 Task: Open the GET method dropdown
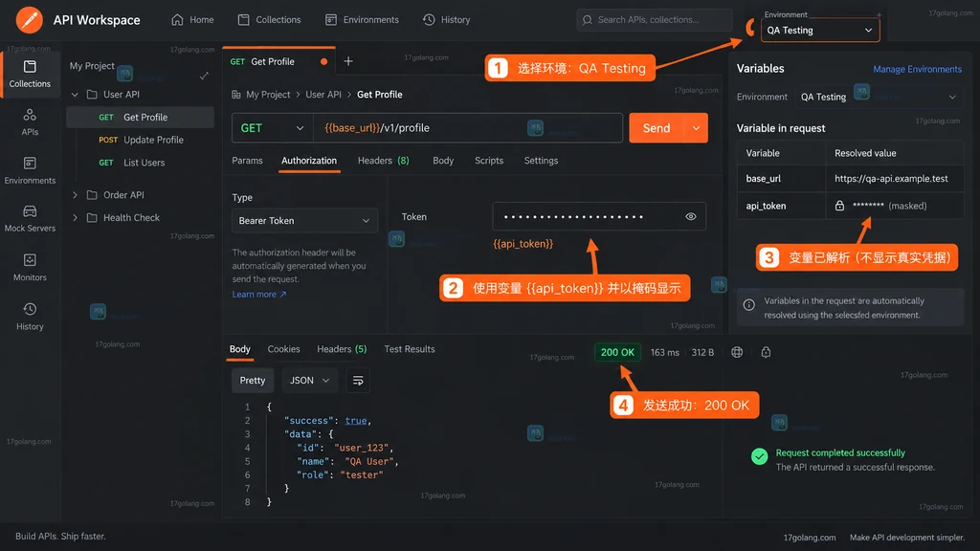point(272,128)
